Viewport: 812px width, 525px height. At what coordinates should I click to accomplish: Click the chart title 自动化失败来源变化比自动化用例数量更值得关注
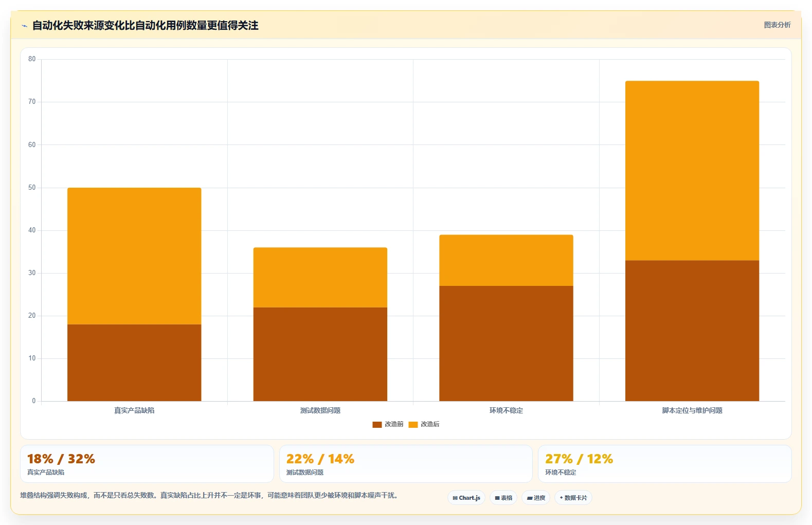click(x=145, y=25)
